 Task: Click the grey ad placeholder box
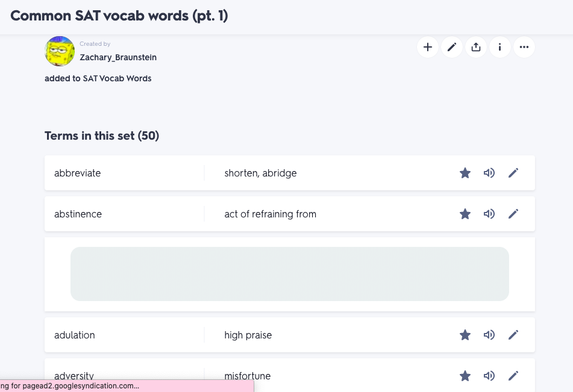tap(290, 274)
